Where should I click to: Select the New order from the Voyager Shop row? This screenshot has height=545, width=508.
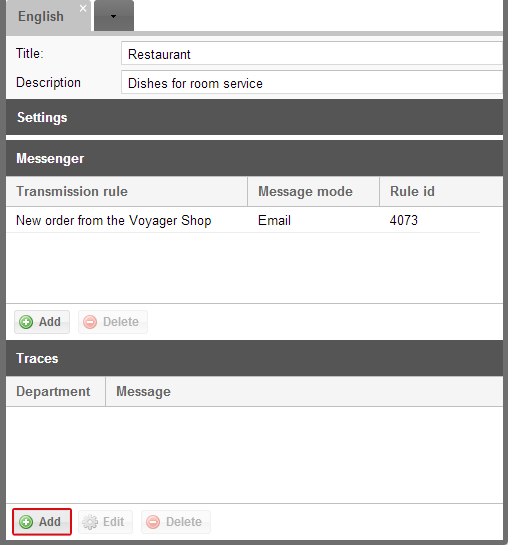coord(243,220)
